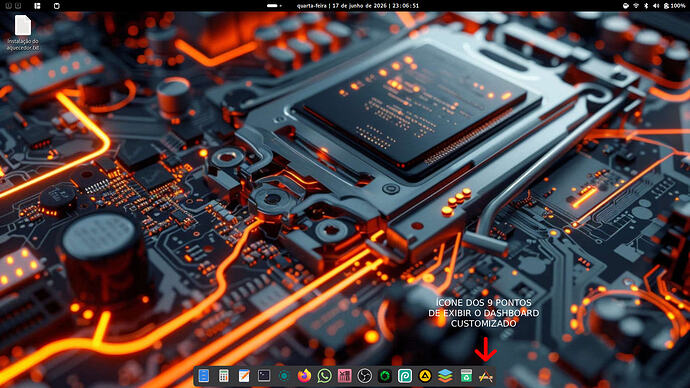Viewport: 690px width, 388px height.
Task: Click the custom dashboard icon under red arrow
Action: [486, 376]
